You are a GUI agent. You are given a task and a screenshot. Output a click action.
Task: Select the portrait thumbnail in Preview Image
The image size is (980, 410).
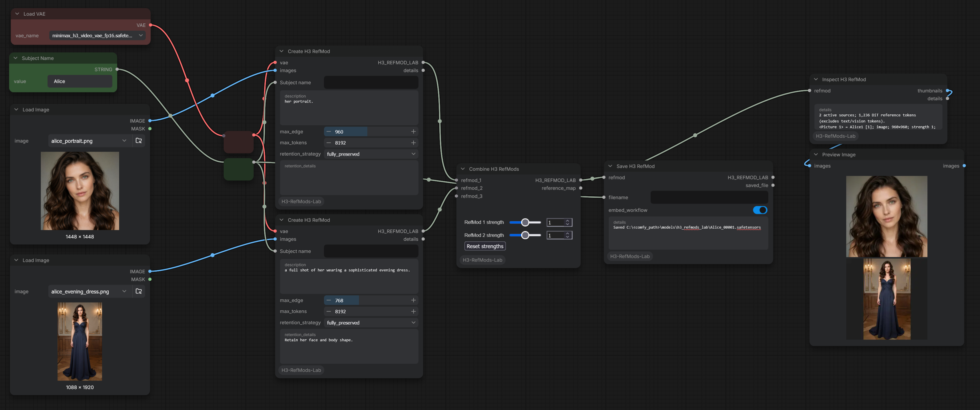[x=886, y=216]
